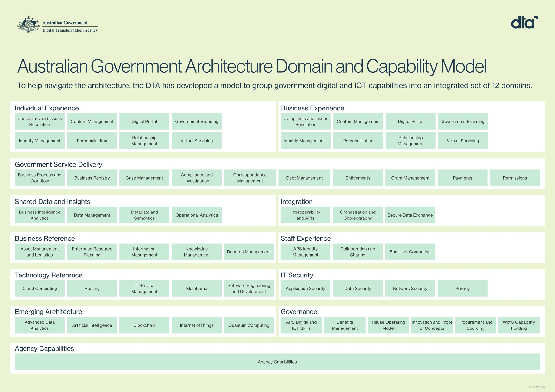Click the WofG Capability Funding tile

[519, 325]
